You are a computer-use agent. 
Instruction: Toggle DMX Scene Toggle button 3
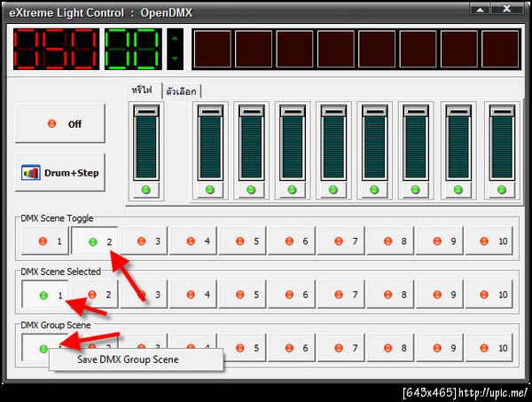[x=144, y=241]
